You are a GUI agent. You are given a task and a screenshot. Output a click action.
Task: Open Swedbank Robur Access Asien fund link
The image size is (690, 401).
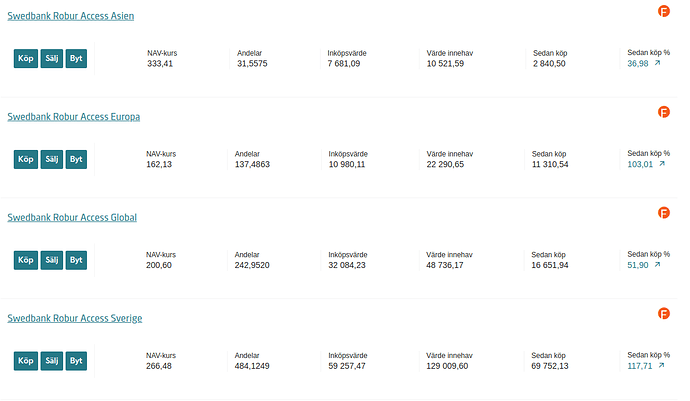[x=71, y=17]
